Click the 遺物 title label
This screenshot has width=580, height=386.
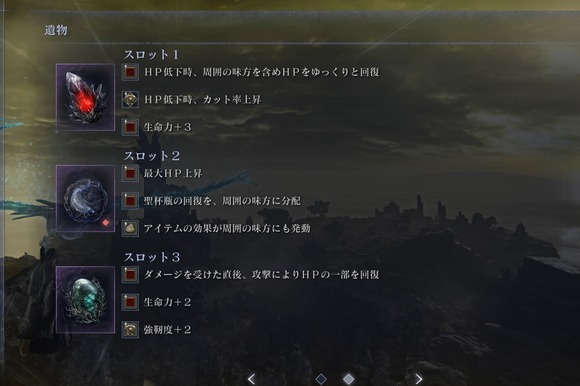56,30
